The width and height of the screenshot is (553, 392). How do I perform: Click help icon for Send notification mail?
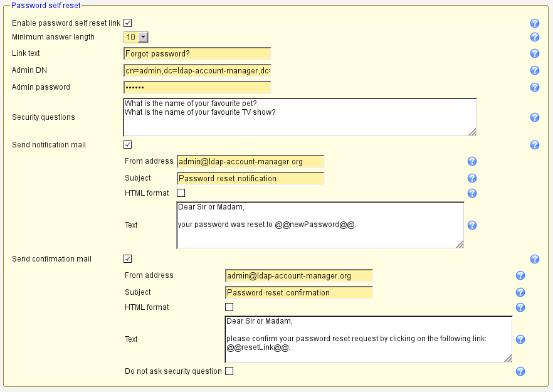(535, 145)
